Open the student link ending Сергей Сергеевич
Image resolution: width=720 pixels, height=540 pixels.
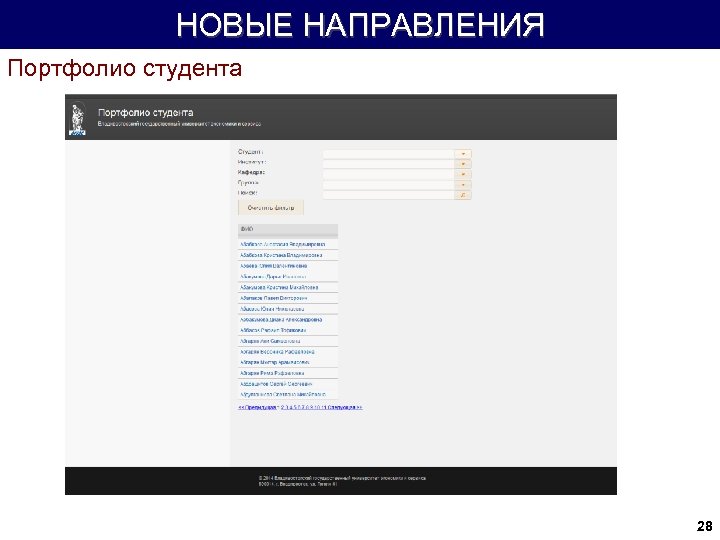tap(276, 384)
